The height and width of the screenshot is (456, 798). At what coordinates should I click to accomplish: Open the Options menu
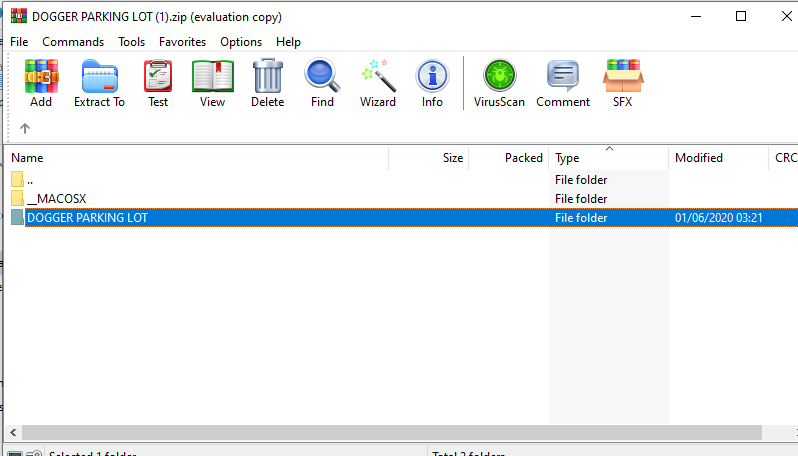(241, 42)
